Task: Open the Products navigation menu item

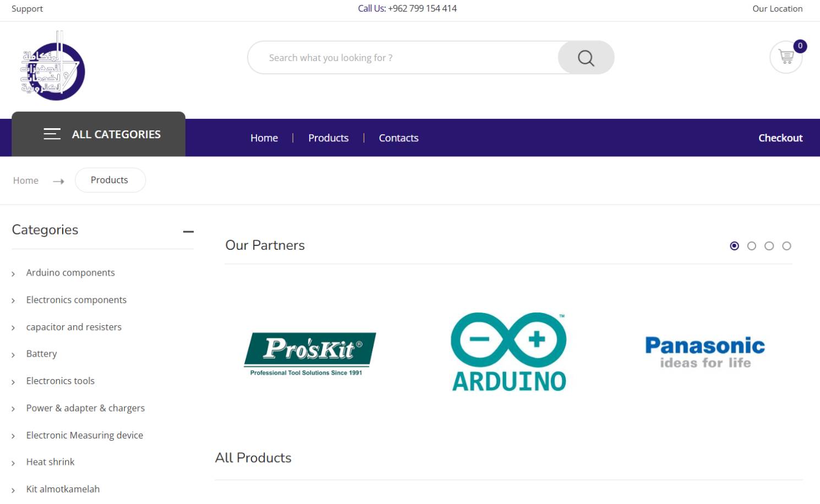Action: tap(328, 138)
